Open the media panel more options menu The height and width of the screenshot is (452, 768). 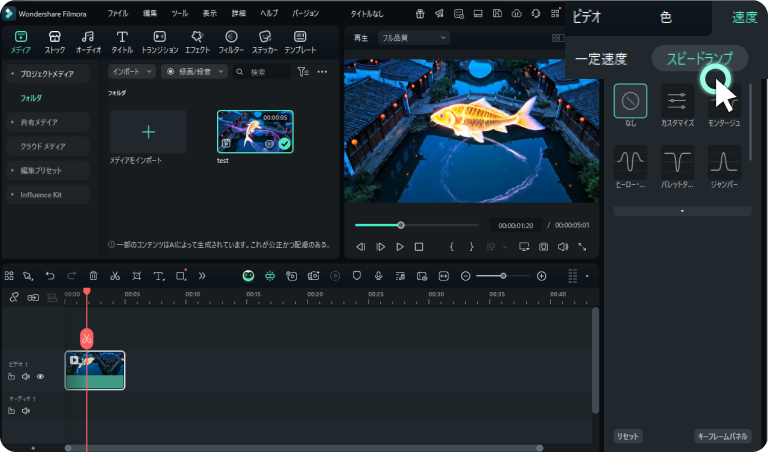[322, 72]
